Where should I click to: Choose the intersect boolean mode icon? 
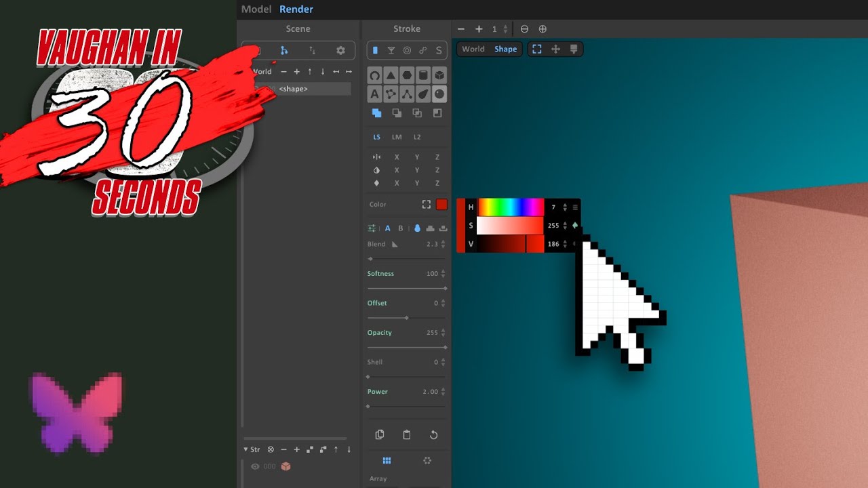(417, 113)
